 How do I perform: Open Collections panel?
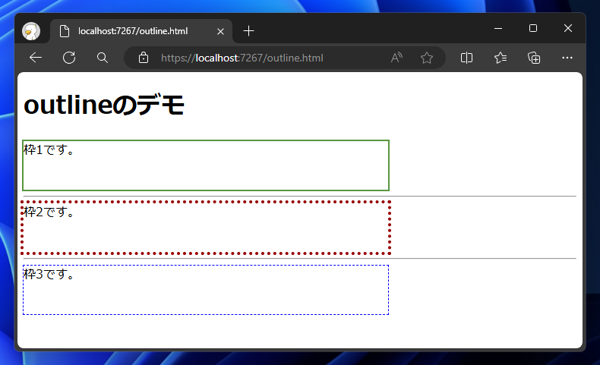(x=534, y=58)
